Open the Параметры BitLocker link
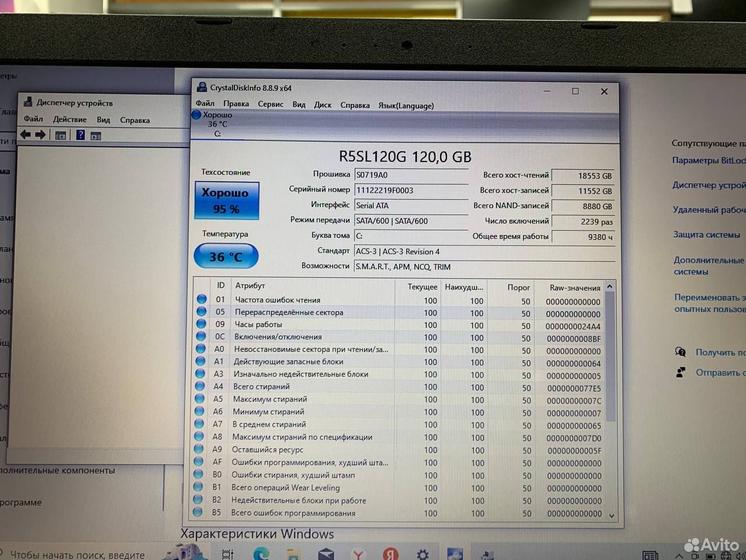 709,160
